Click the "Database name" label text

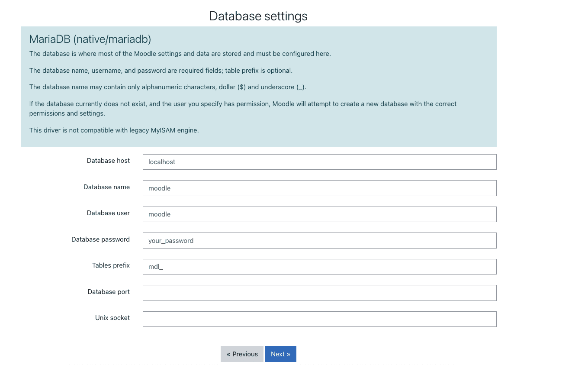click(x=106, y=187)
